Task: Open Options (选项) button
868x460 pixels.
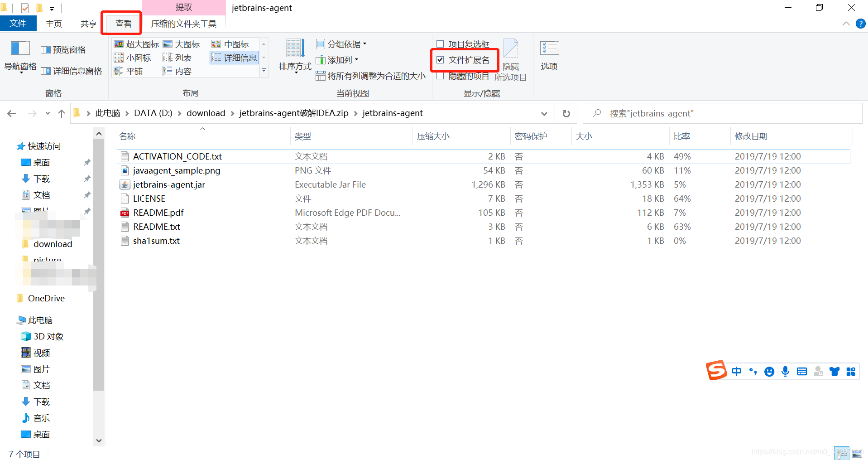Action: pos(549,55)
